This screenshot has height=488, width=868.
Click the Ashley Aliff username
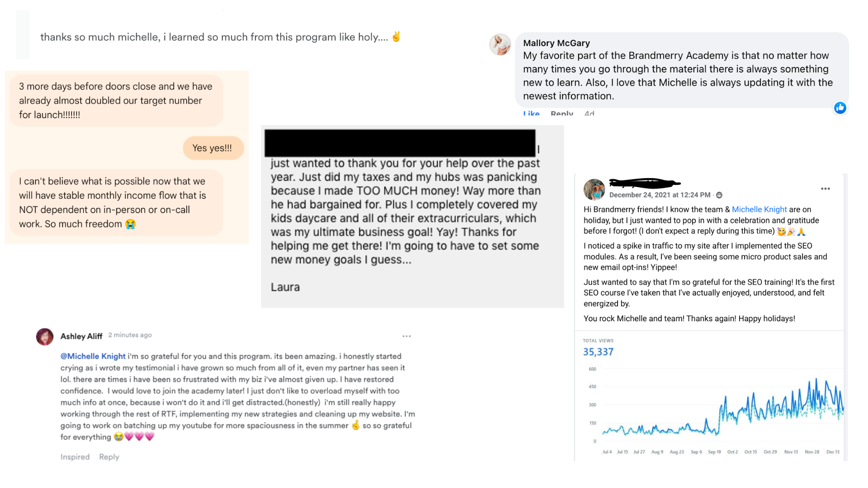[x=81, y=336]
